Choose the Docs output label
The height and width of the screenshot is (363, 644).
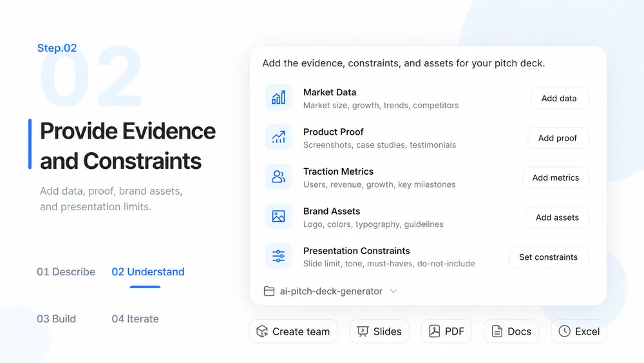[519, 331]
